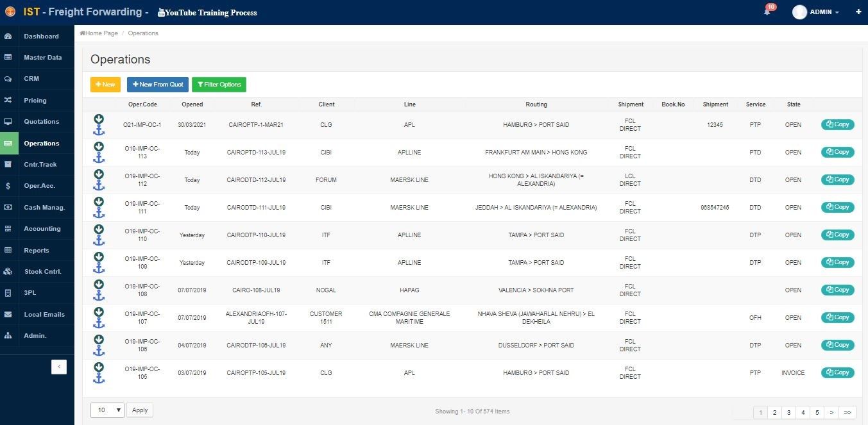Viewport: 868px width, 425px height.
Task: Open the items-per-page dropdown showing 10
Action: coord(106,410)
